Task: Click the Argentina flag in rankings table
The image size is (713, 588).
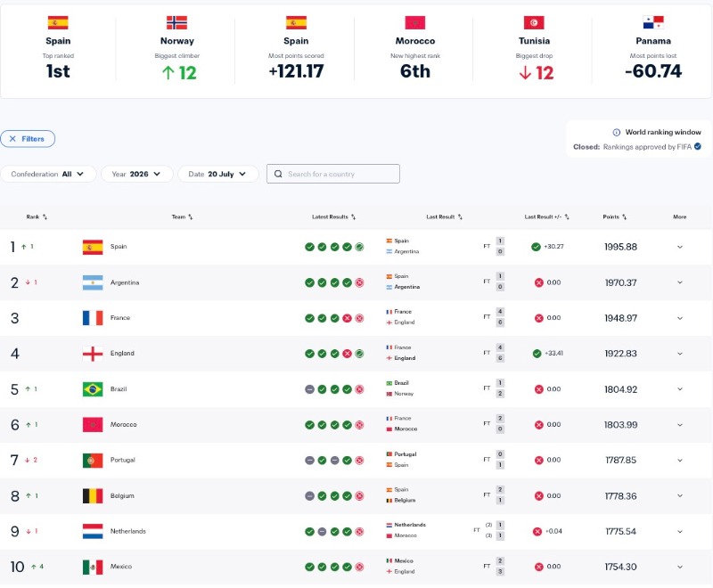Action: click(x=93, y=282)
